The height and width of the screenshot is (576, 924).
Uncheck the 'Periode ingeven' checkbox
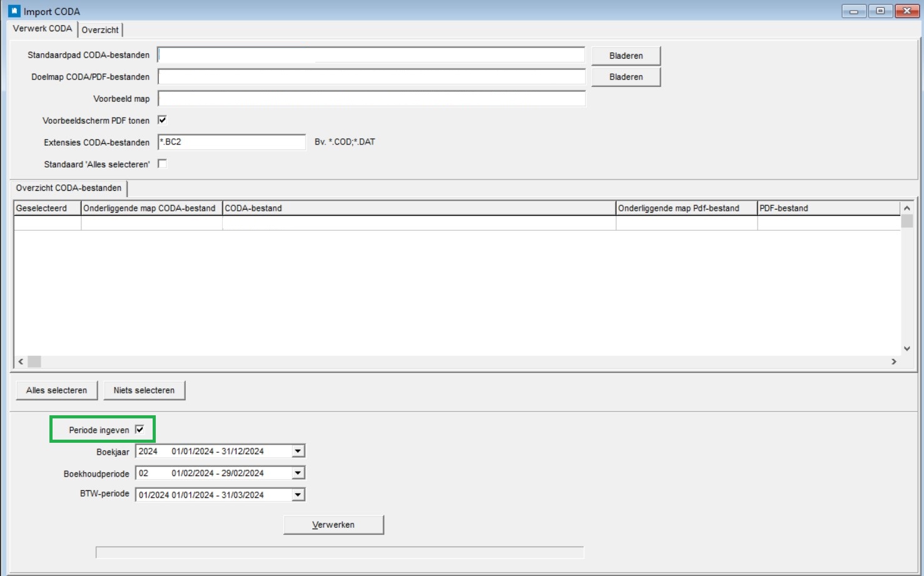pos(140,430)
